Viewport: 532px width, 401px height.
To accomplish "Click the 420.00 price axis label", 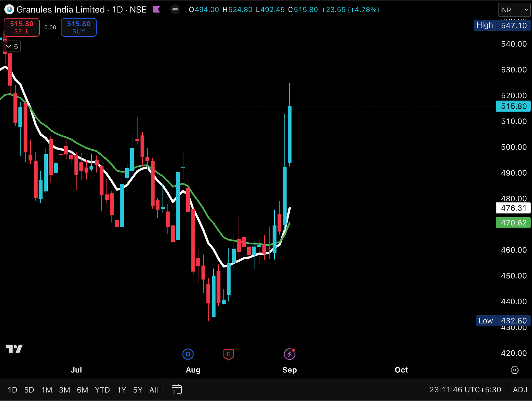I will (514, 353).
